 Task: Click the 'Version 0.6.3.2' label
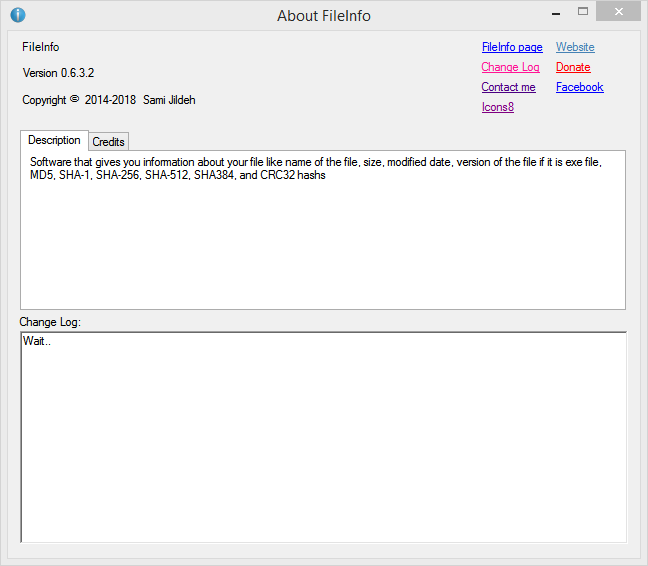click(58, 73)
